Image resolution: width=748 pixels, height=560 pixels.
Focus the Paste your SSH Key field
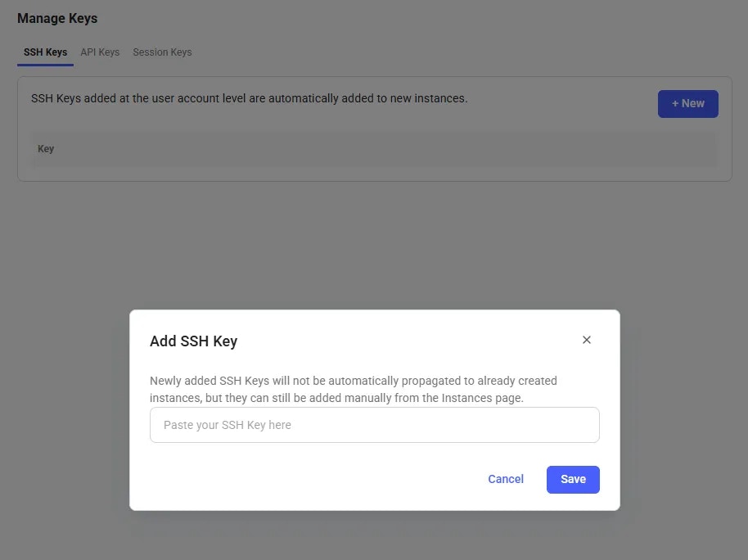coord(375,425)
